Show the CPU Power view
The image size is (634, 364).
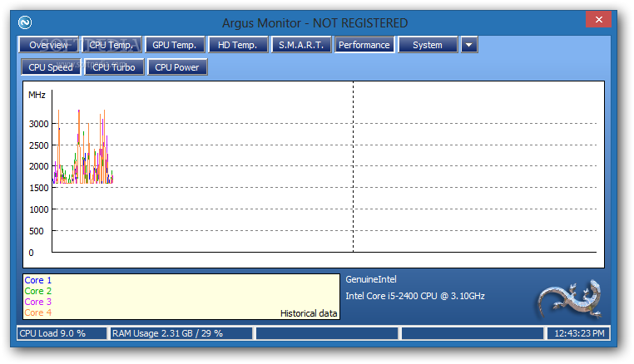pos(177,67)
